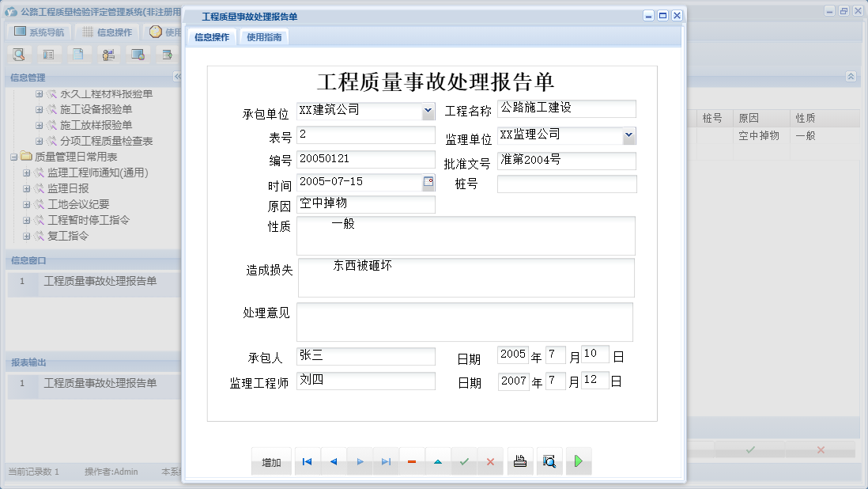Jump to last record with navigation control
This screenshot has height=489, width=868.
[x=385, y=461]
